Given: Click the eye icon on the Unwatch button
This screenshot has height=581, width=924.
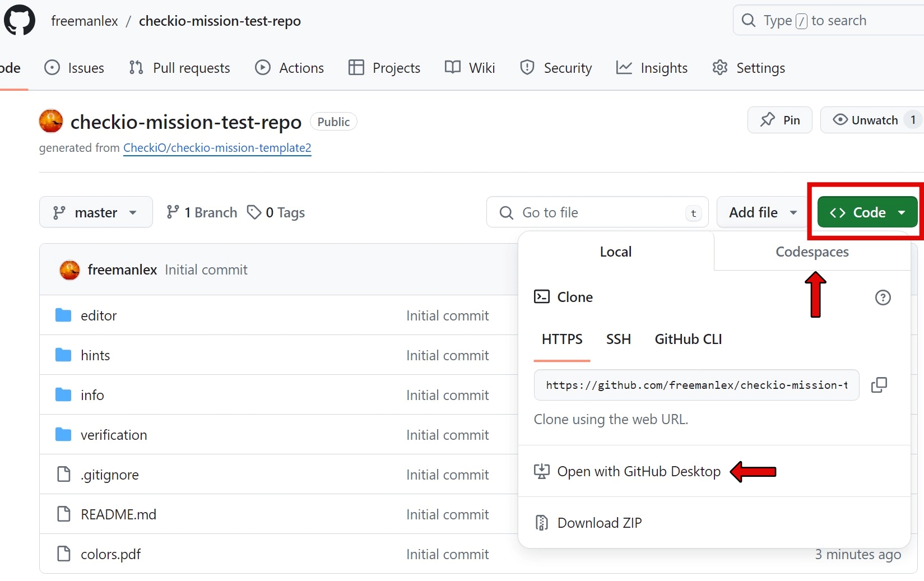Looking at the screenshot, I should tap(840, 119).
